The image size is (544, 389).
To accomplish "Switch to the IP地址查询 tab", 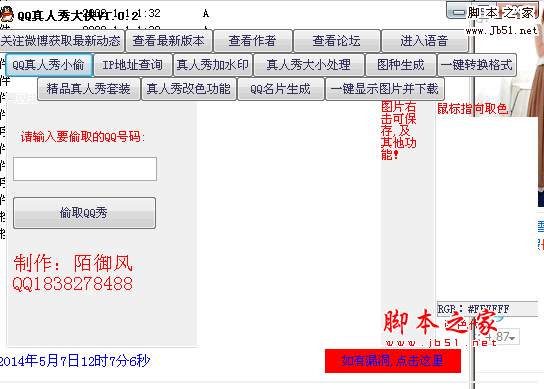I will coord(133,65).
